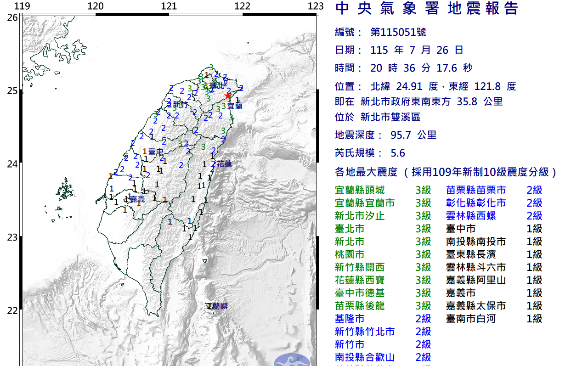Click the 彰化縣彰化市 intensity row
This screenshot has width=588, height=366.
coord(494,203)
